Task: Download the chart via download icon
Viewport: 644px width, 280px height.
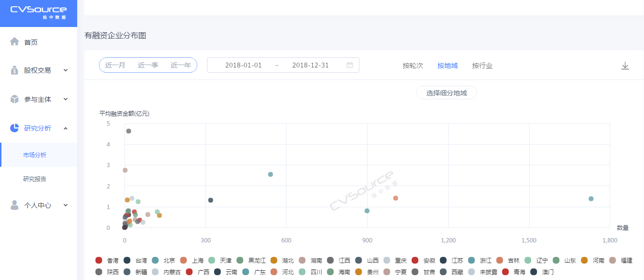Action: 625,66
